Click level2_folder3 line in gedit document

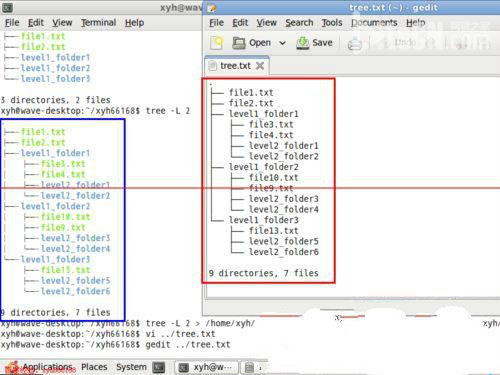pyautogui.click(x=284, y=199)
